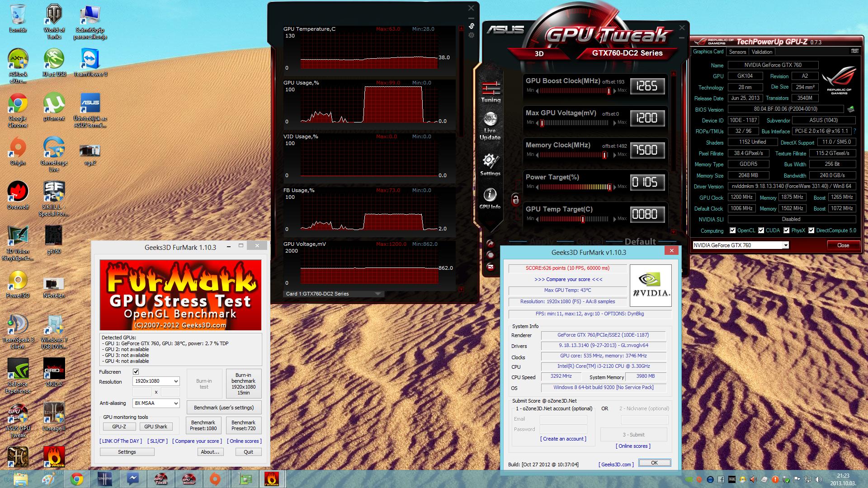Click the lock icon beside Power Target
Viewport: 868px width, 488px height.
[515, 199]
